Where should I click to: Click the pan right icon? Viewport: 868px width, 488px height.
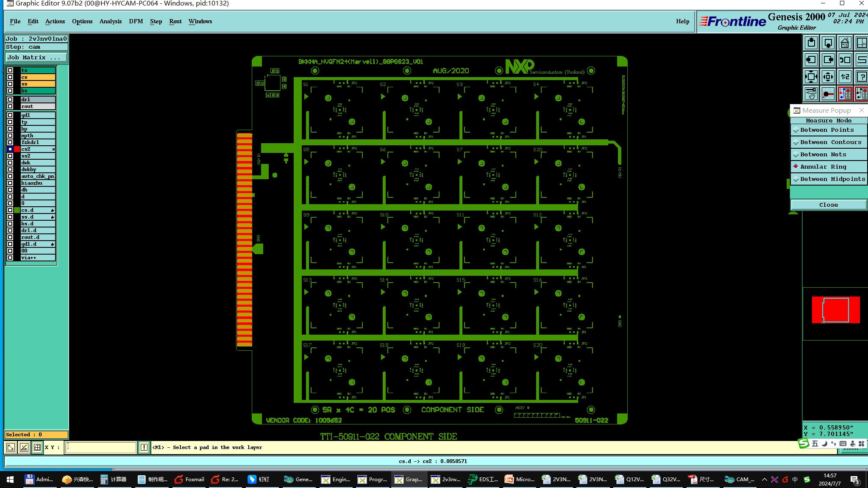point(828,60)
